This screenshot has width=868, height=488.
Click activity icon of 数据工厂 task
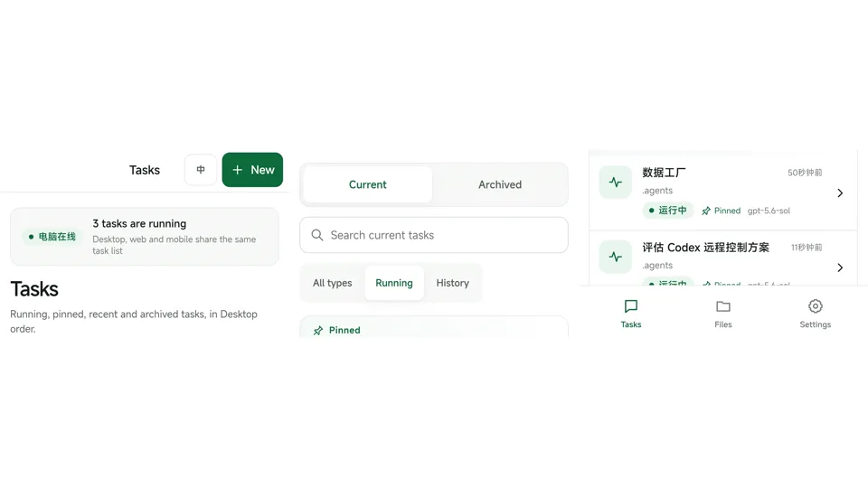click(616, 182)
